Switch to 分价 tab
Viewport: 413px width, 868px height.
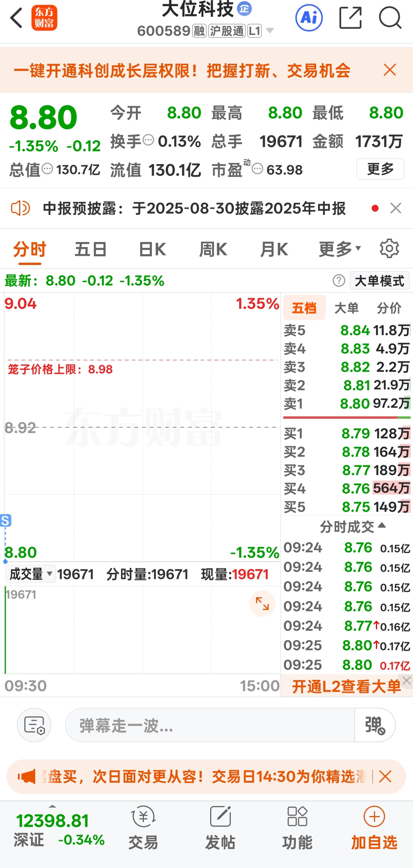click(389, 307)
